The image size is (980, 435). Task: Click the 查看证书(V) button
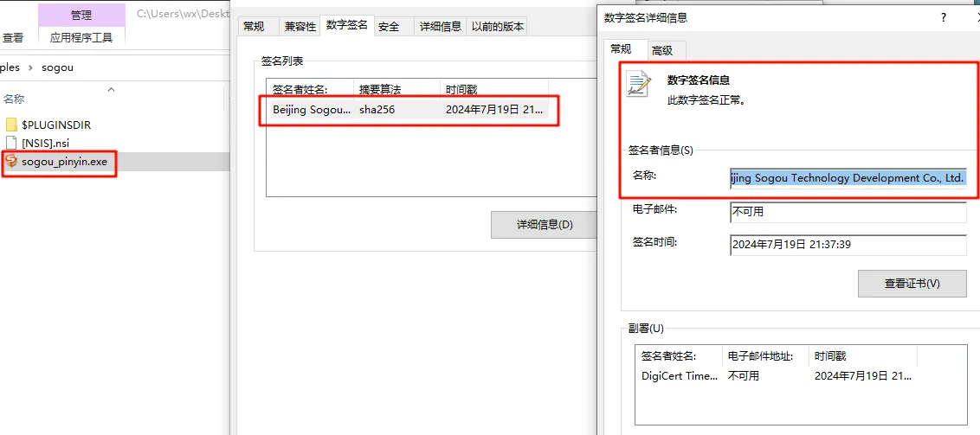tap(912, 284)
